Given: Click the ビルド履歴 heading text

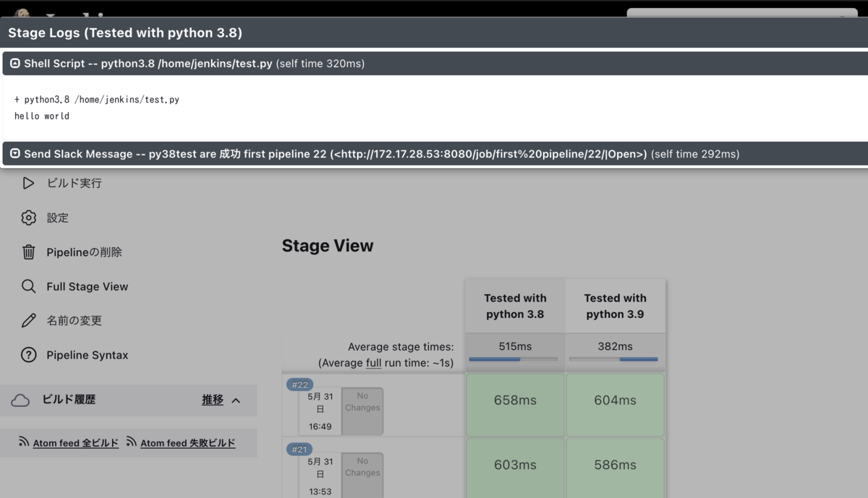Looking at the screenshot, I should pos(69,400).
